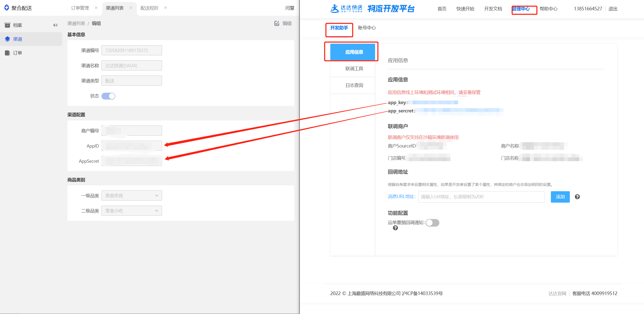Click the 退出 logout link

(613, 9)
